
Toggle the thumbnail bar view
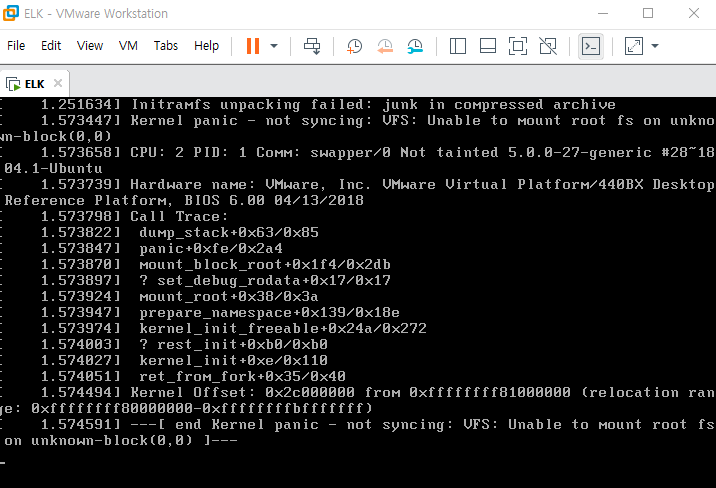point(488,46)
